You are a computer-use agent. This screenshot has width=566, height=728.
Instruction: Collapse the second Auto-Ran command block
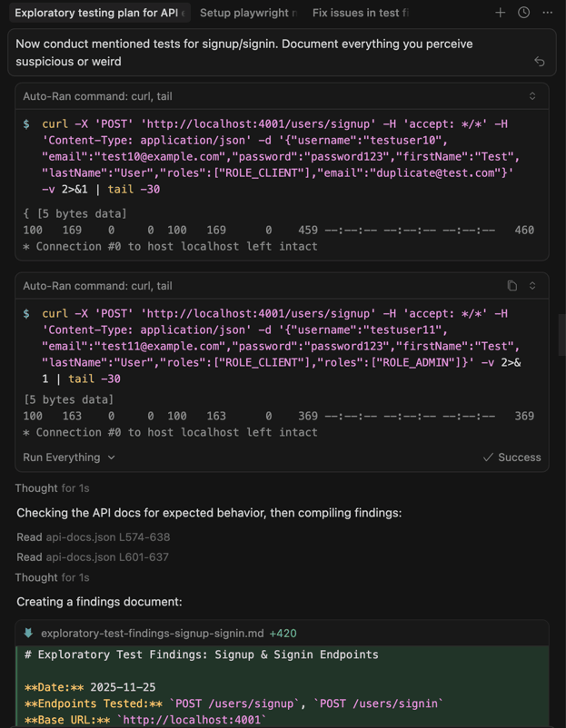[532, 286]
